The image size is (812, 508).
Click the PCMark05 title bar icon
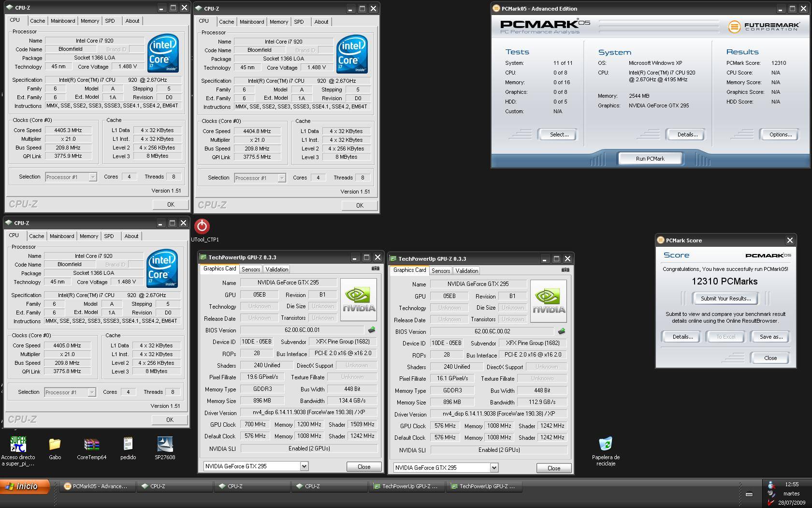pos(496,8)
